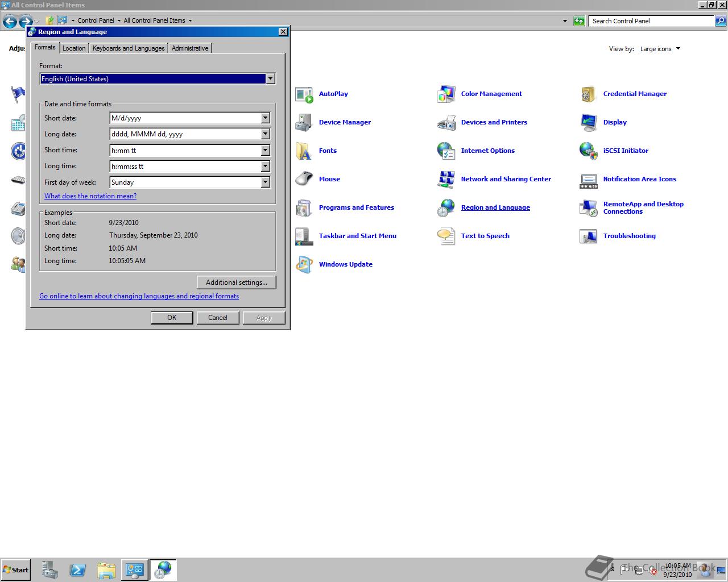Open the iSCSI Initiator icon
The width and height of the screenshot is (728, 582).
(589, 151)
